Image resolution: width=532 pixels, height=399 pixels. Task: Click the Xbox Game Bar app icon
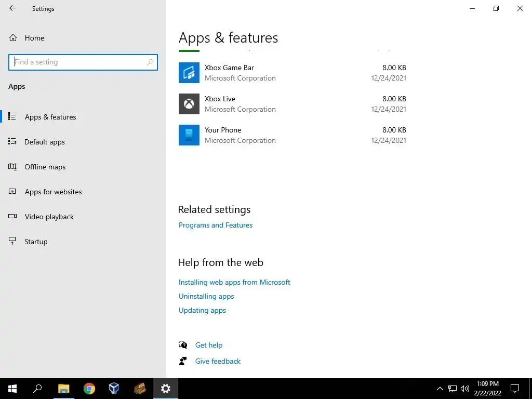click(189, 73)
